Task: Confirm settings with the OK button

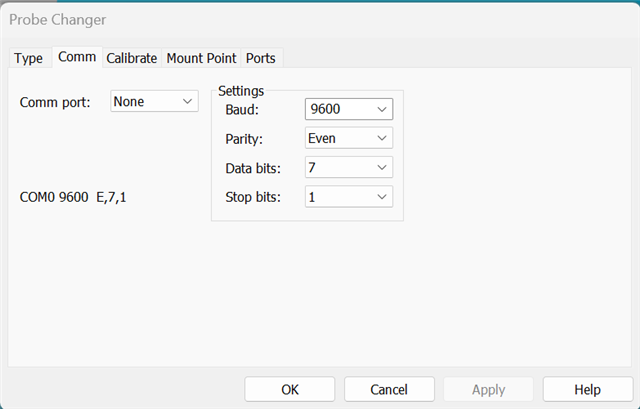Action: coord(290,389)
